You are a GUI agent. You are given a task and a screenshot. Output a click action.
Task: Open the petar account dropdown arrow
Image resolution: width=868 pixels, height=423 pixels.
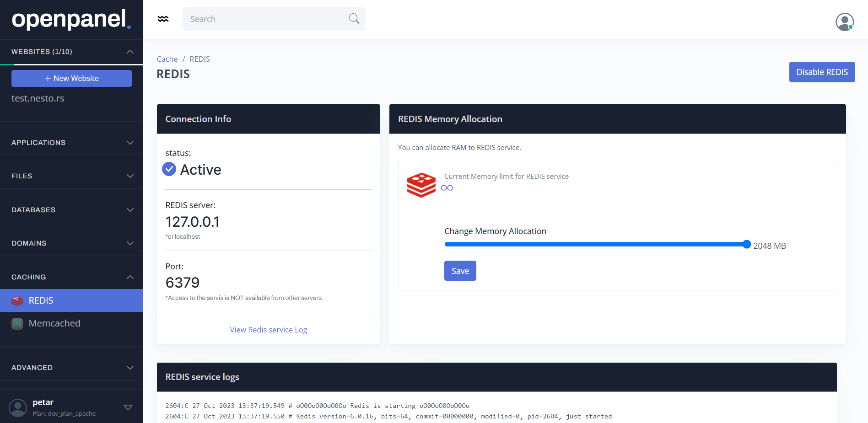tap(128, 407)
